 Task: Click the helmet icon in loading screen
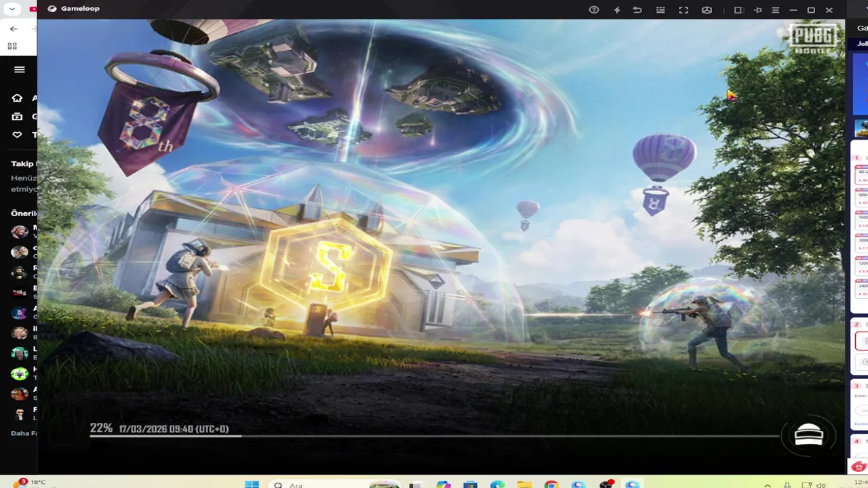point(808,436)
